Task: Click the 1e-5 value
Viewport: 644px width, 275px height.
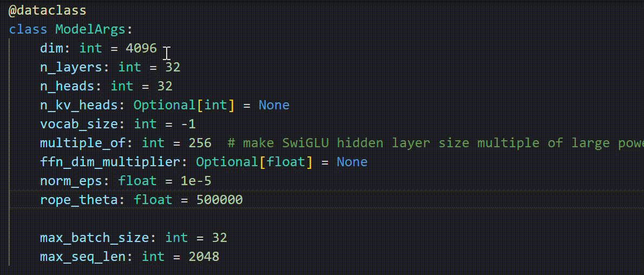Action: (196, 181)
